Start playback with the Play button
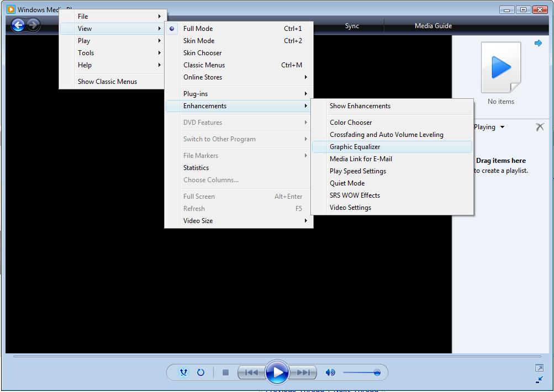This screenshot has height=392, width=554. click(277, 372)
